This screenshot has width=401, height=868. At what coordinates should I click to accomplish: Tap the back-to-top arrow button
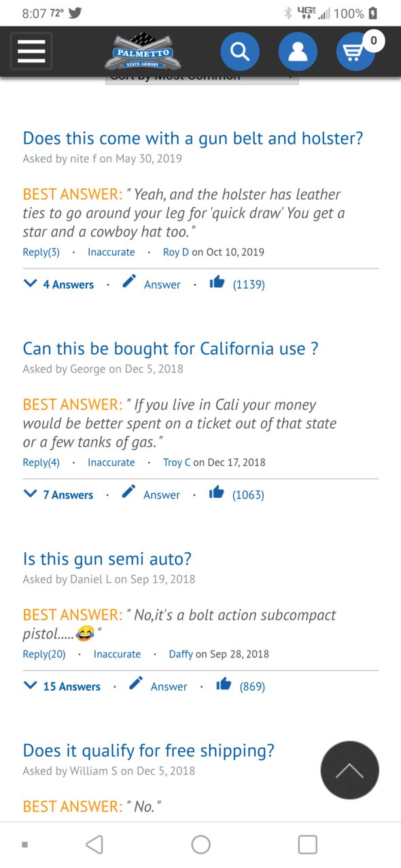[349, 770]
